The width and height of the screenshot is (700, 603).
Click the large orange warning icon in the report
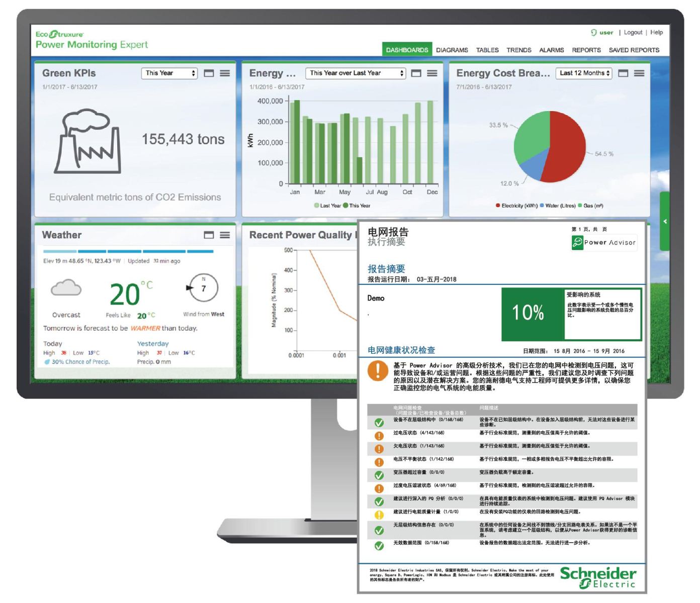(x=378, y=371)
